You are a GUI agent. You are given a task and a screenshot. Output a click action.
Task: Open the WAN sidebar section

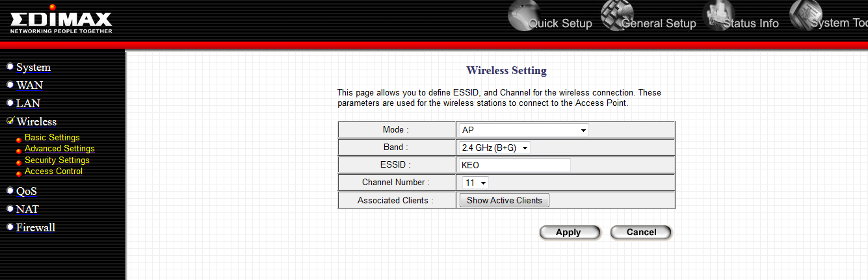pyautogui.click(x=29, y=85)
